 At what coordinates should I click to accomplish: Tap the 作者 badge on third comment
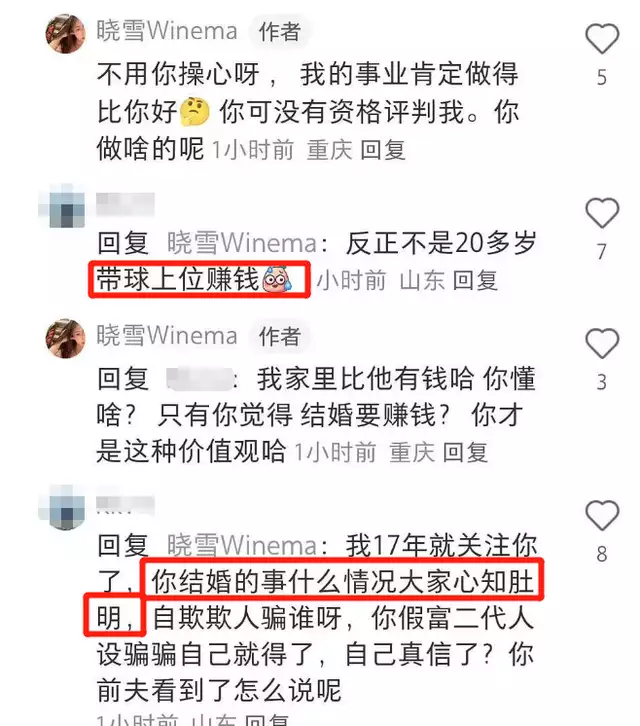(x=280, y=337)
